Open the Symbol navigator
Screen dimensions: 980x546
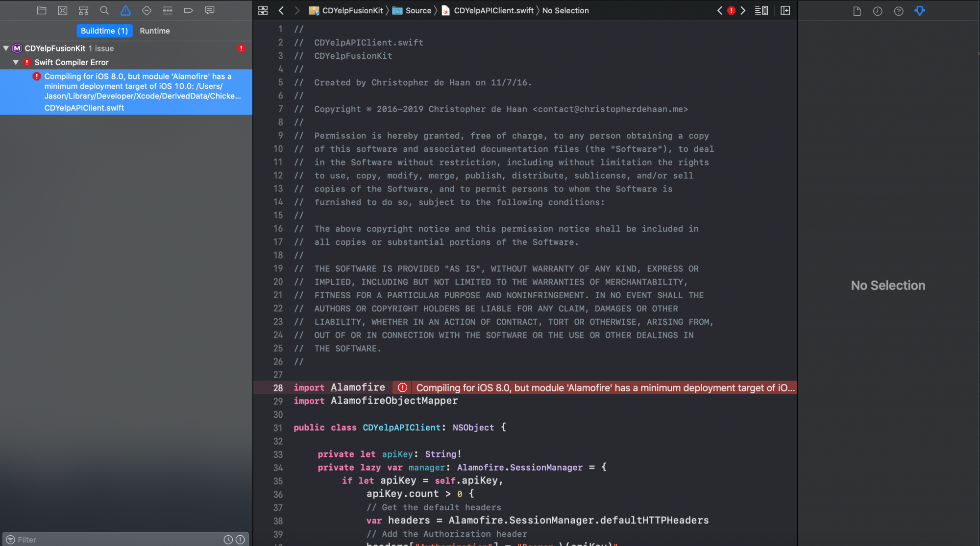pos(84,10)
